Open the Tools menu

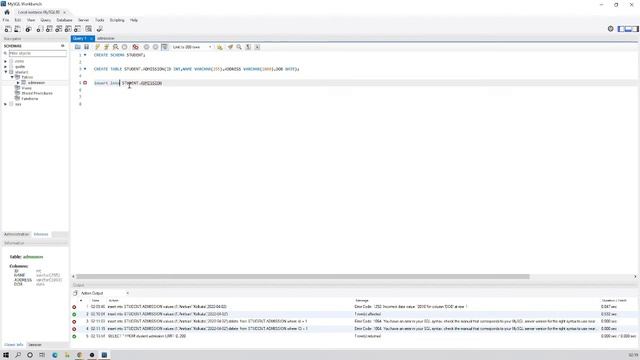pyautogui.click(x=100, y=20)
